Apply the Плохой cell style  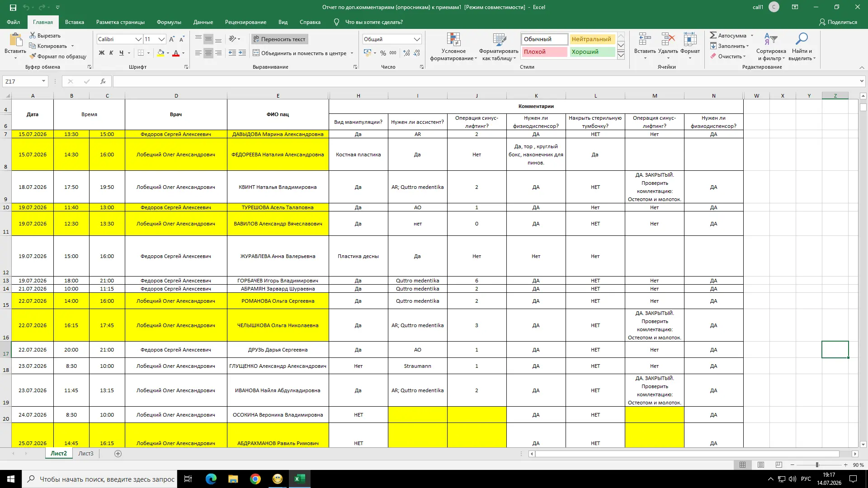pyautogui.click(x=544, y=52)
